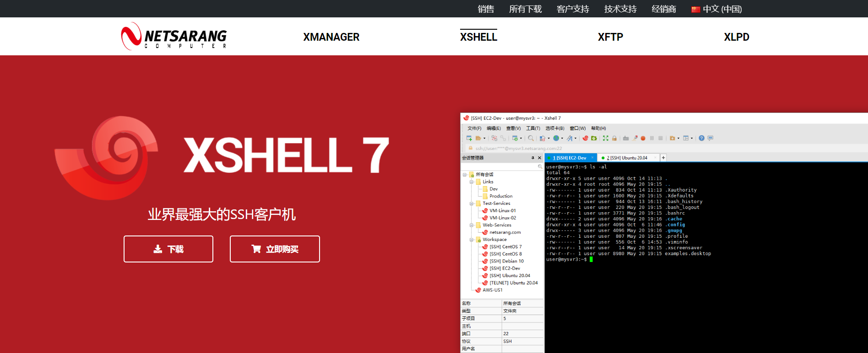Click the 客户支持 top navigation link
Viewport: 868px width, 353px height.
pyautogui.click(x=573, y=9)
